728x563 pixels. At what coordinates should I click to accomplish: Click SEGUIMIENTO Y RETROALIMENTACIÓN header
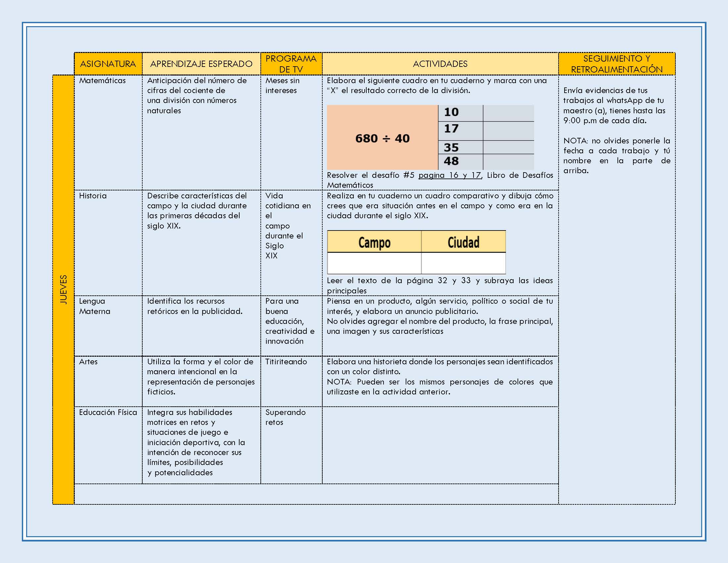(617, 64)
